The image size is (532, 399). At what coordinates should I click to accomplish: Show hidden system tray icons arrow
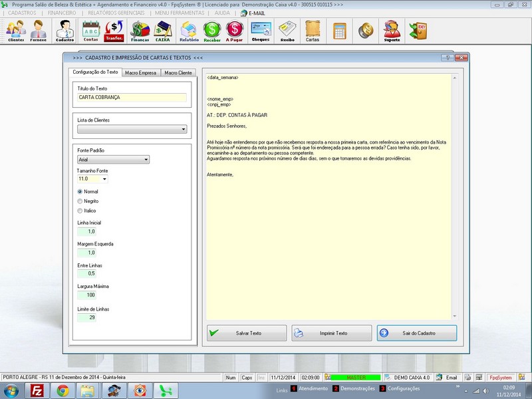(466, 391)
